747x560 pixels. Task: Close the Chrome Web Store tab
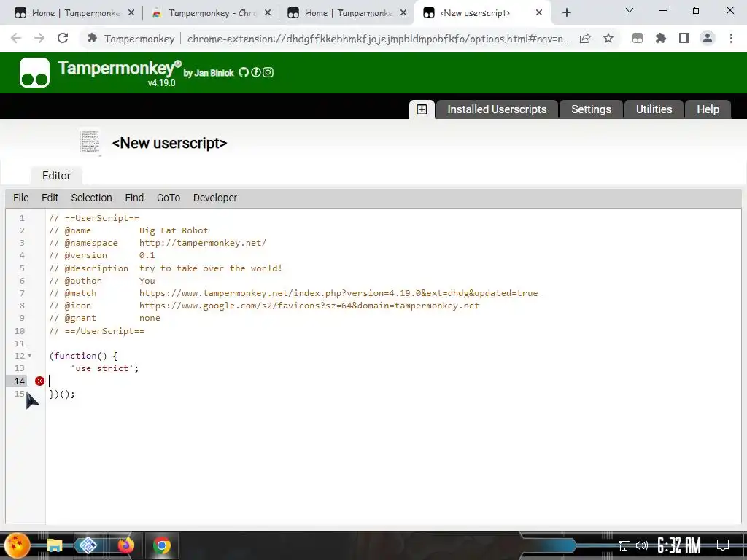[x=268, y=13]
